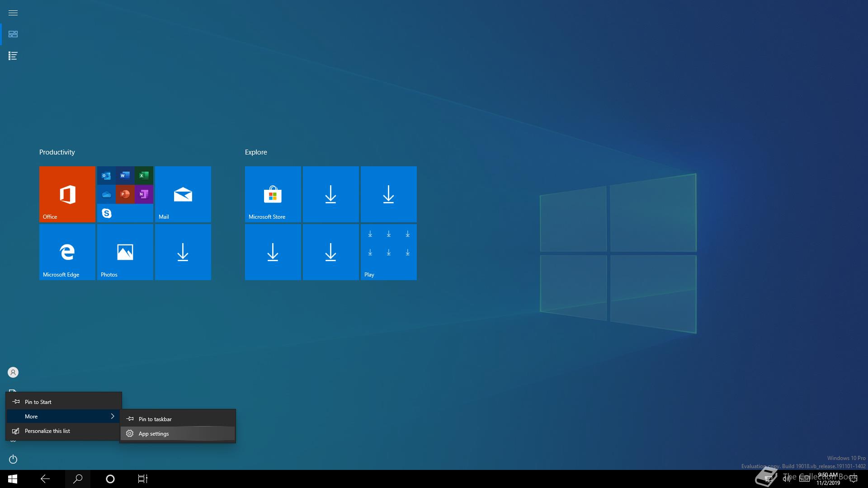
Task: Click the download tile in Productivity group
Action: point(183,252)
